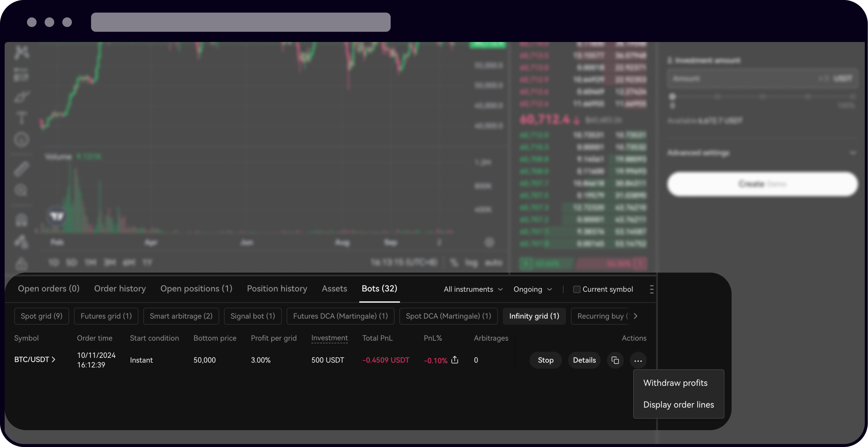Open the bots panel vertical options menu
The height and width of the screenshot is (447, 868).
651,289
